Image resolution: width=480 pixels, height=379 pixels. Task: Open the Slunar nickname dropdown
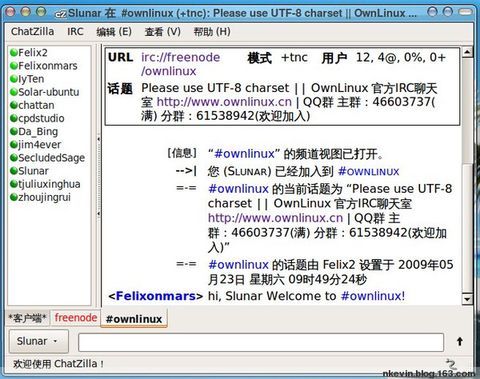pos(39,341)
